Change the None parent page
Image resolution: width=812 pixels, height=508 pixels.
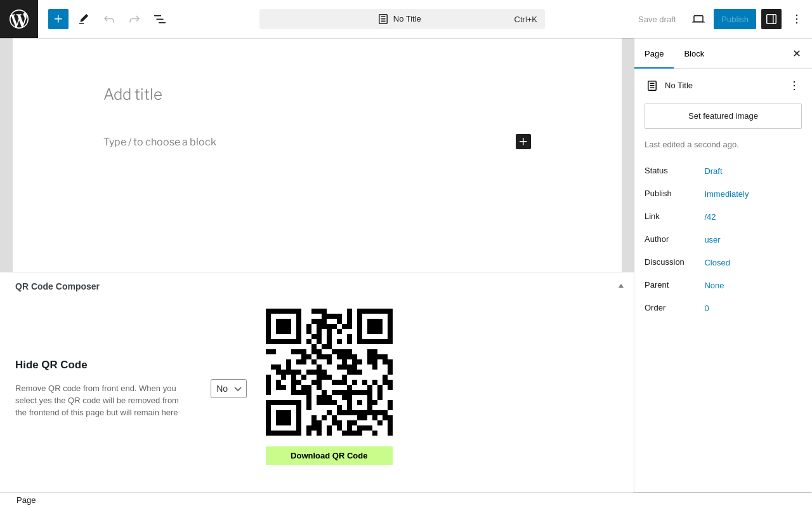pyautogui.click(x=714, y=285)
